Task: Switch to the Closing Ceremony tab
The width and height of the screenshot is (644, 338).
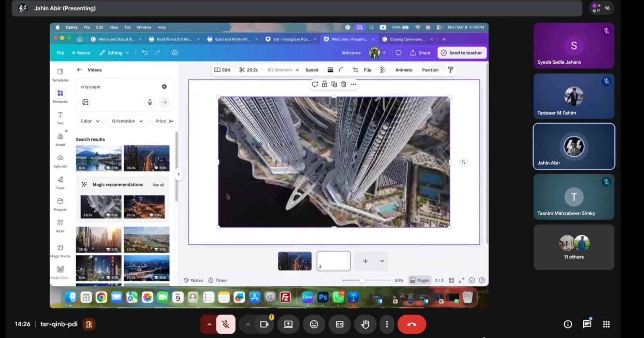Action: click(x=407, y=39)
